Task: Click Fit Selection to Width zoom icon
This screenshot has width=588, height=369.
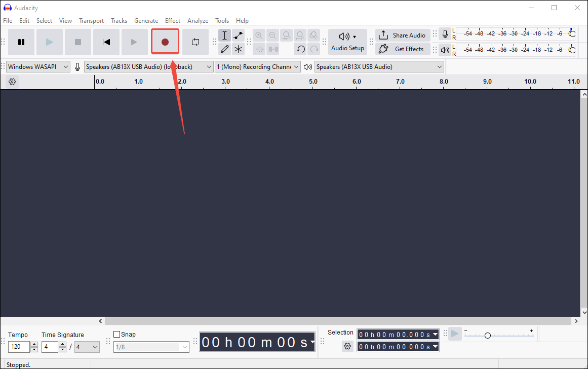Action: pyautogui.click(x=287, y=35)
